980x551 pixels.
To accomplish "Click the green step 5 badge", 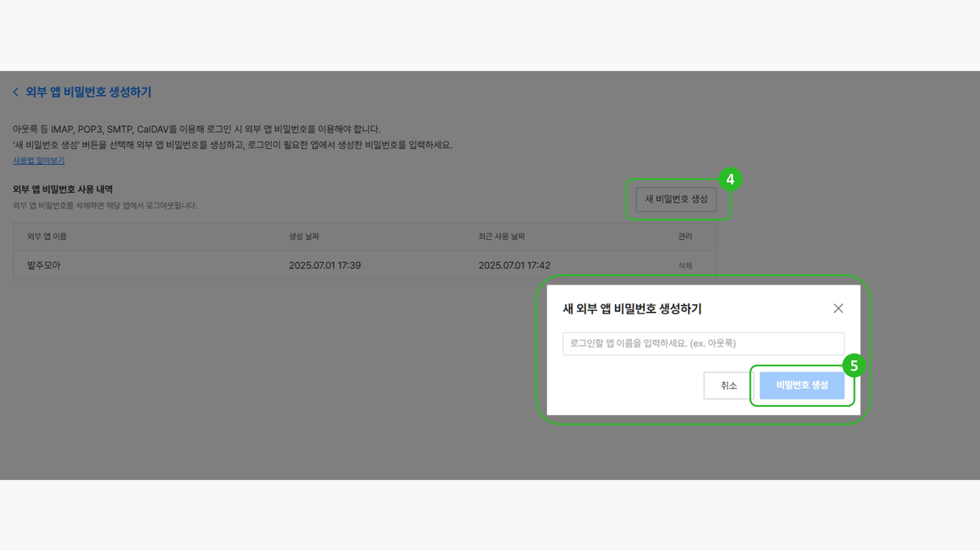I will (x=854, y=365).
